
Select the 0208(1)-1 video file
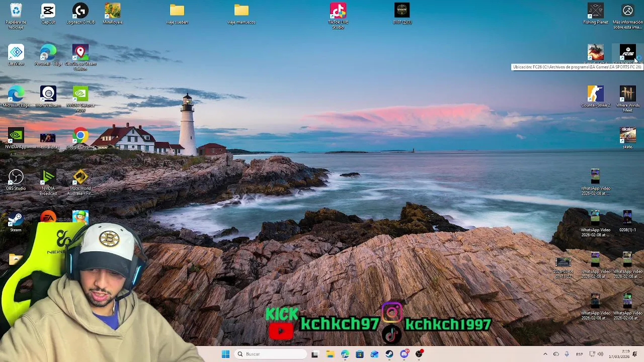627,221
